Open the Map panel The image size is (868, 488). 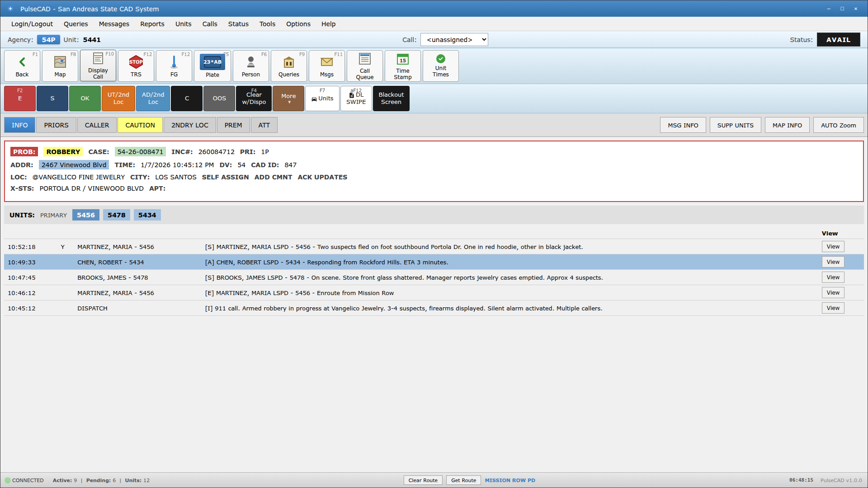pos(60,66)
